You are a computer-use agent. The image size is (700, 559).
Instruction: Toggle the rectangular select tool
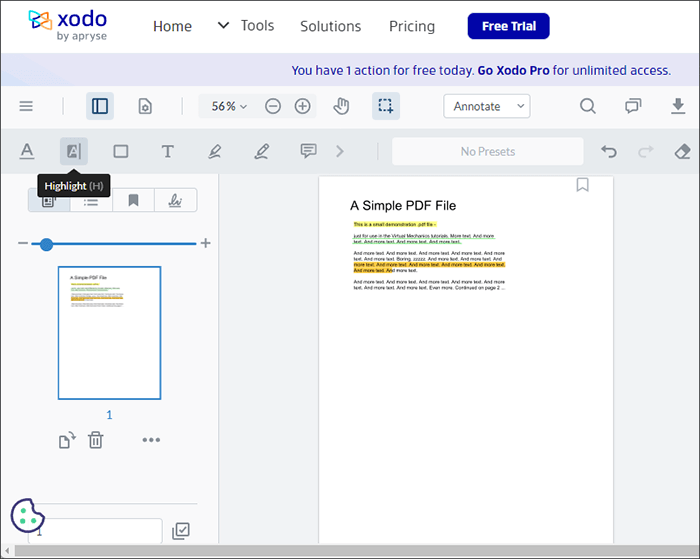coord(386,106)
